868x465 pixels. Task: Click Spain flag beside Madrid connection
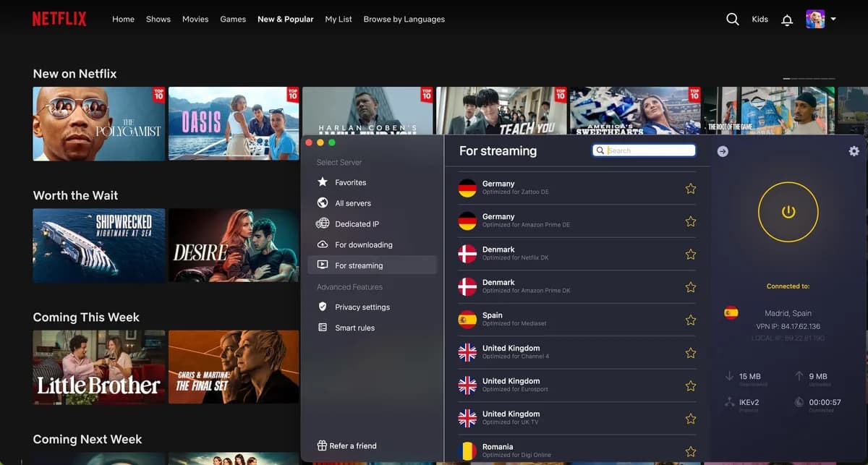[731, 313]
